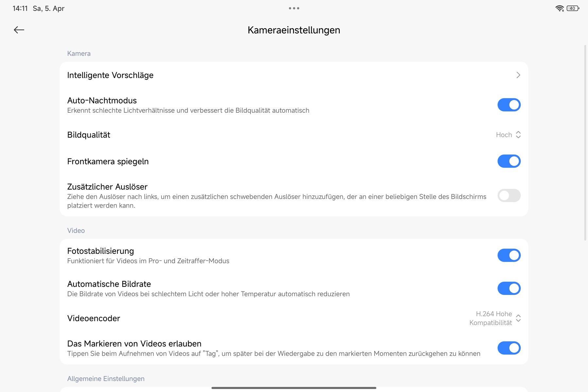Tap the Allgemeine Einstellungen section header
Viewport: 588px width, 392px height.
coord(106,379)
